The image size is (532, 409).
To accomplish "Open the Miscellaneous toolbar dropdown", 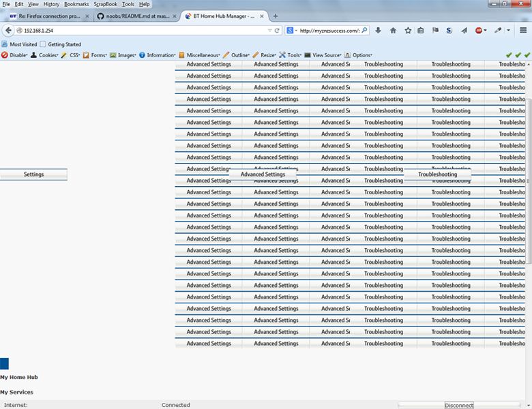I will [201, 55].
